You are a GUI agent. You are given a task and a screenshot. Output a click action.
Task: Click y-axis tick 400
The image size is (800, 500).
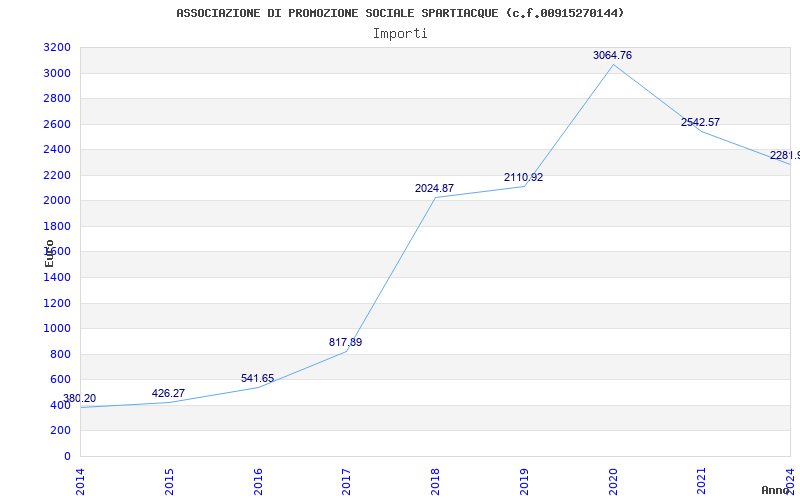[x=61, y=405]
